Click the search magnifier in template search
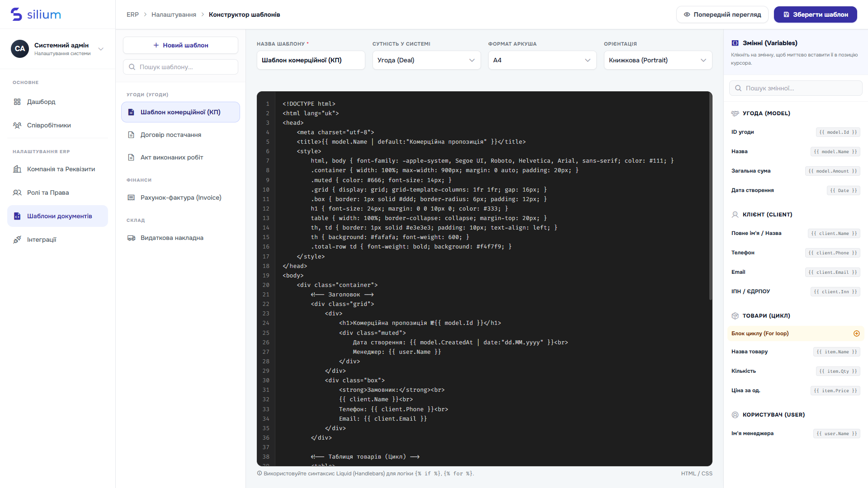868x488 pixels. (x=132, y=67)
